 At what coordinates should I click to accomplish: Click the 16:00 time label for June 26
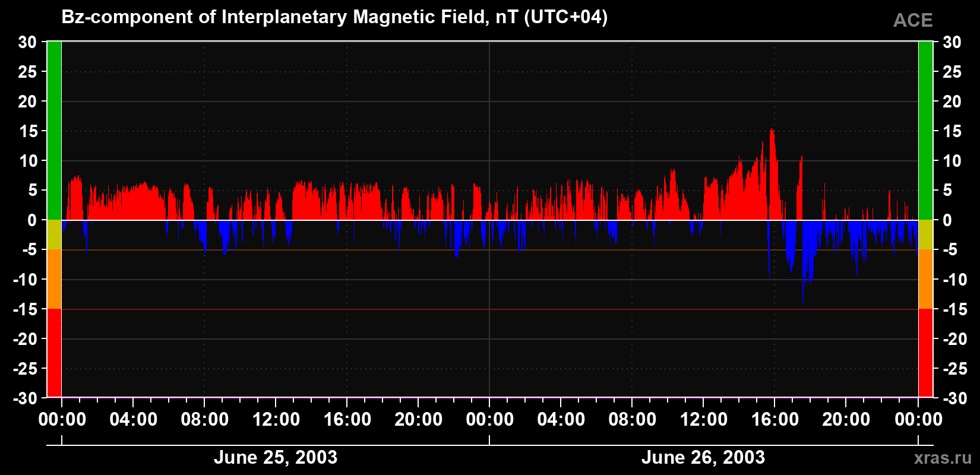coord(774,420)
